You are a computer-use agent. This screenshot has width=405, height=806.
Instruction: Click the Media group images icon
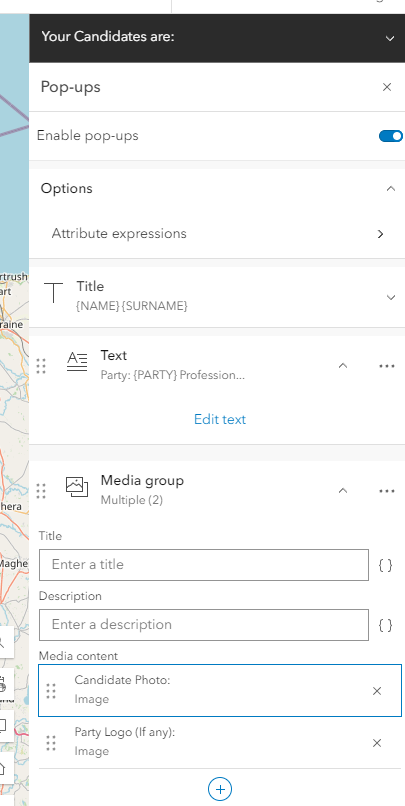click(77, 486)
